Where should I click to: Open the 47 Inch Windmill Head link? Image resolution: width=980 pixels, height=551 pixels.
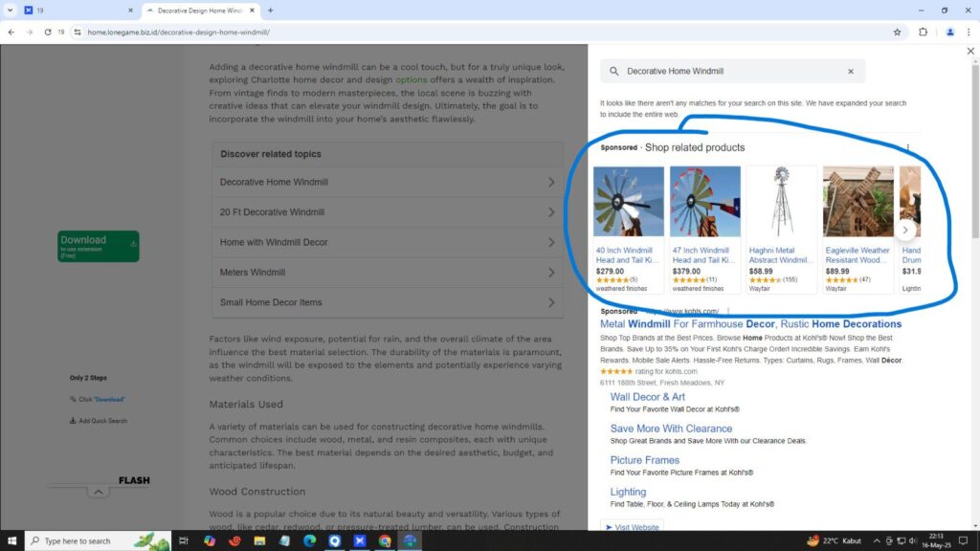click(703, 254)
